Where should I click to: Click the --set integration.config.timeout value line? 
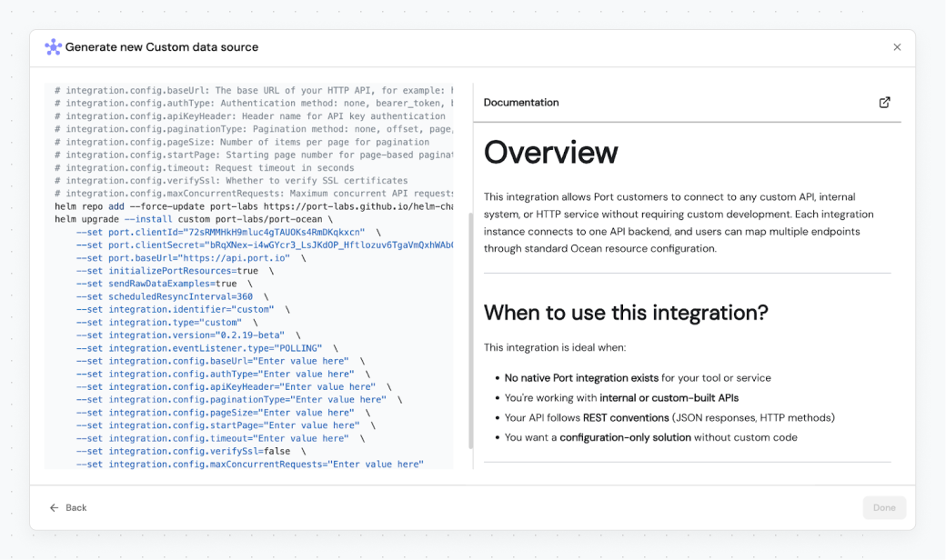pyautogui.click(x=220, y=438)
